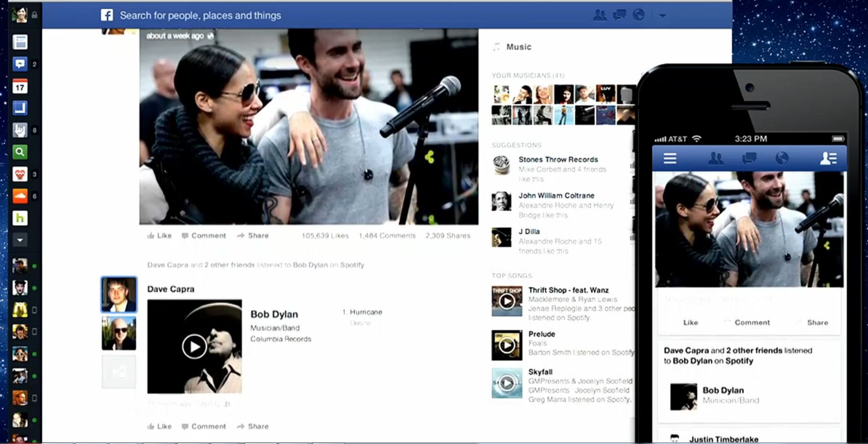This screenshot has height=444, width=868.
Task: Check notifications via the globe icon
Action: (x=639, y=15)
